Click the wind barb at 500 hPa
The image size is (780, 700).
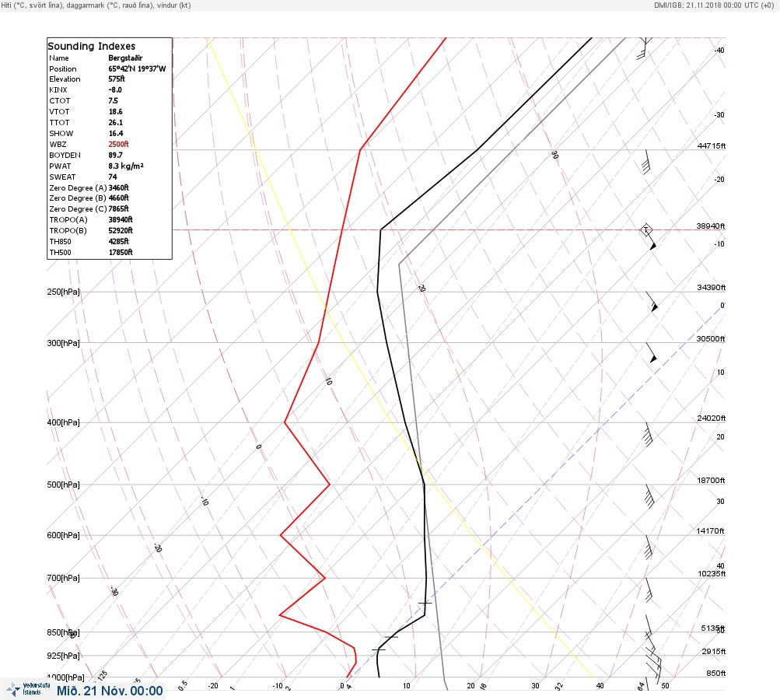tap(649, 496)
